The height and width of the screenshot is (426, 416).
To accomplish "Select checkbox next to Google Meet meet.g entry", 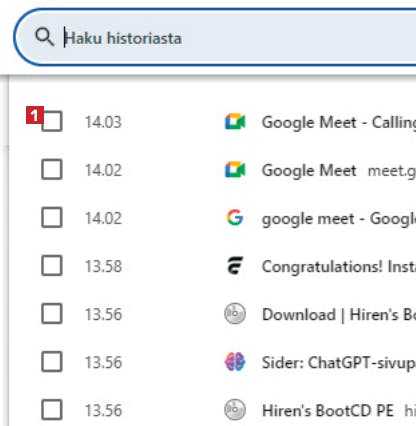I will [x=52, y=169].
